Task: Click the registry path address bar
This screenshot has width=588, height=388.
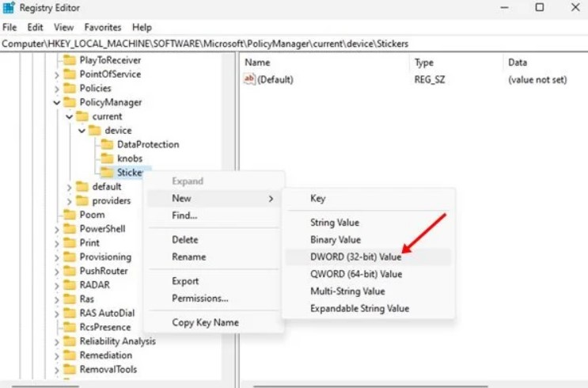Action: click(294, 44)
